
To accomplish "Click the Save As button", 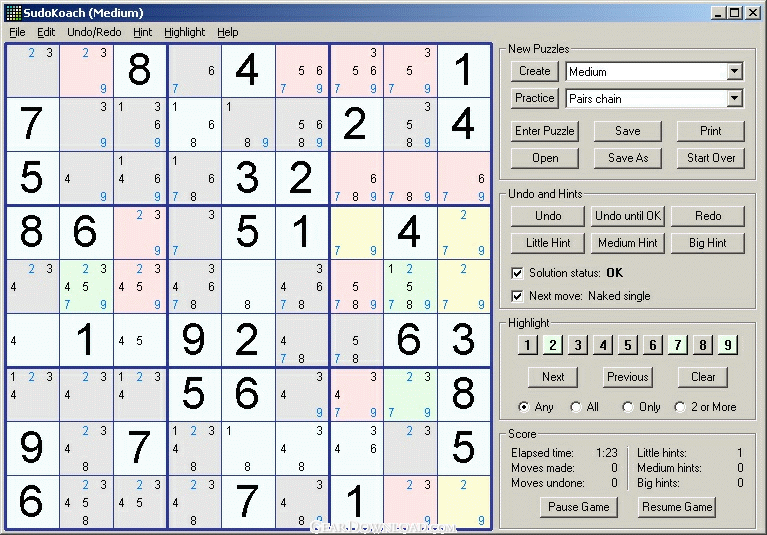I will pos(628,158).
